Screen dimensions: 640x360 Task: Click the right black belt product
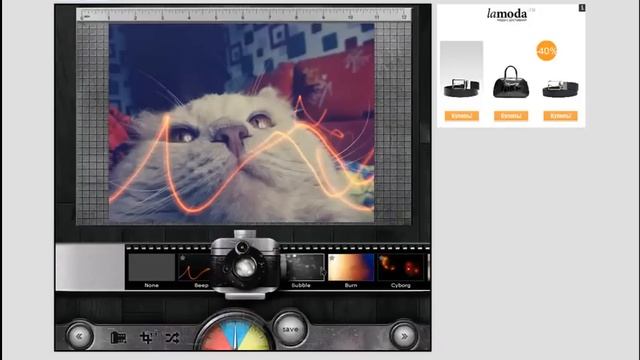click(x=560, y=89)
